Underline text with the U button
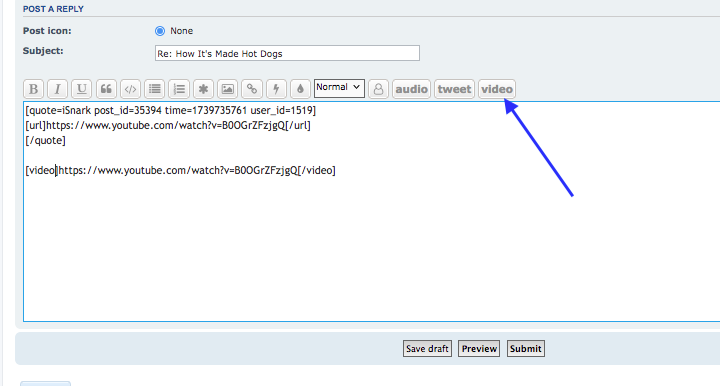The width and height of the screenshot is (720, 386). click(82, 89)
